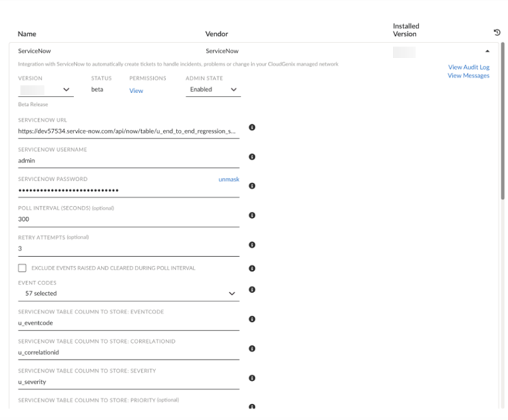Click the refresh history icon at top right
Viewport: 508px width, 420px height.
click(x=496, y=32)
